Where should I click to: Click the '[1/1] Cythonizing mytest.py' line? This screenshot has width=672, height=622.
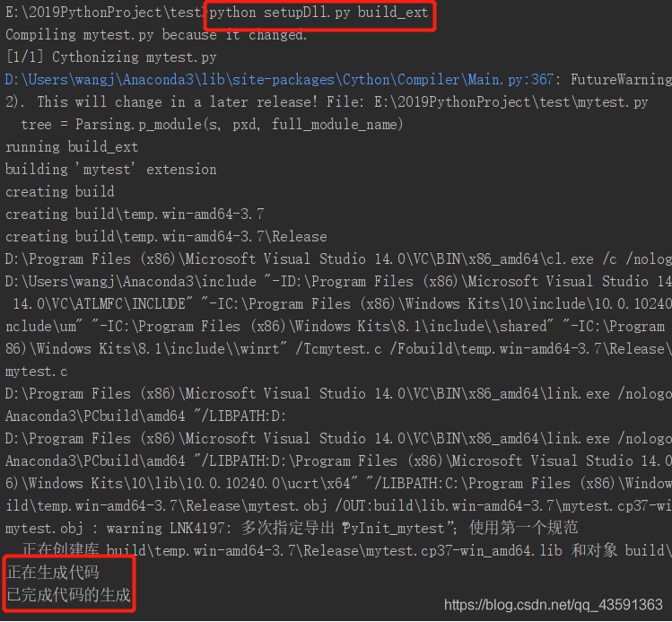[x=111, y=57]
